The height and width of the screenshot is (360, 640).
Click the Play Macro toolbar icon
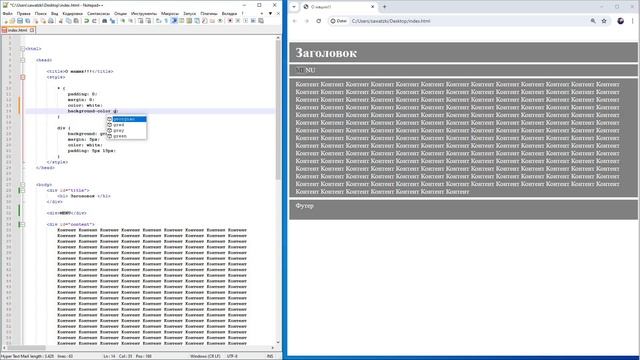click(x=246, y=21)
